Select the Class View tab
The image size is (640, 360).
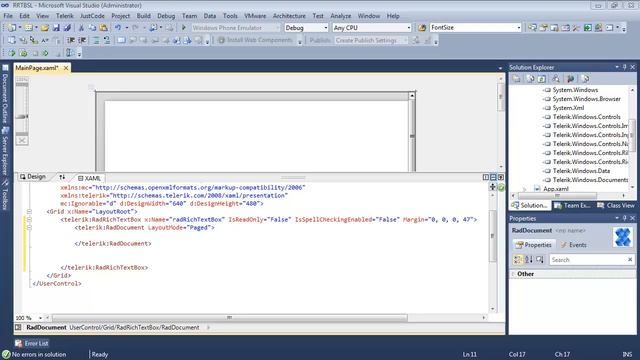click(x=616, y=205)
